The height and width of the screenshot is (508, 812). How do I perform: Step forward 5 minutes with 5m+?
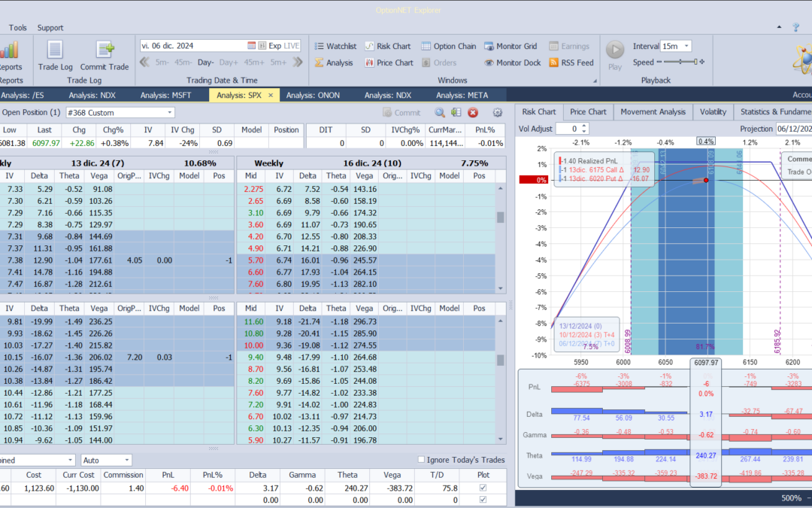(278, 62)
